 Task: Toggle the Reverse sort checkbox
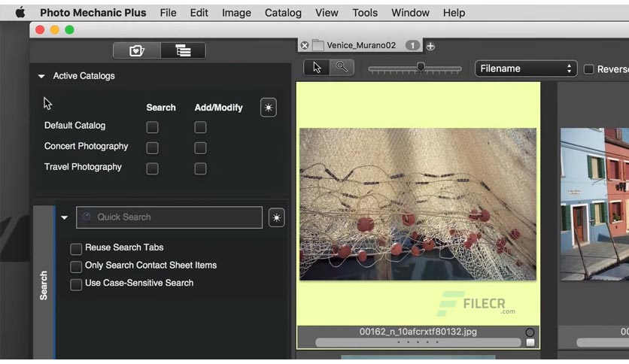[588, 69]
